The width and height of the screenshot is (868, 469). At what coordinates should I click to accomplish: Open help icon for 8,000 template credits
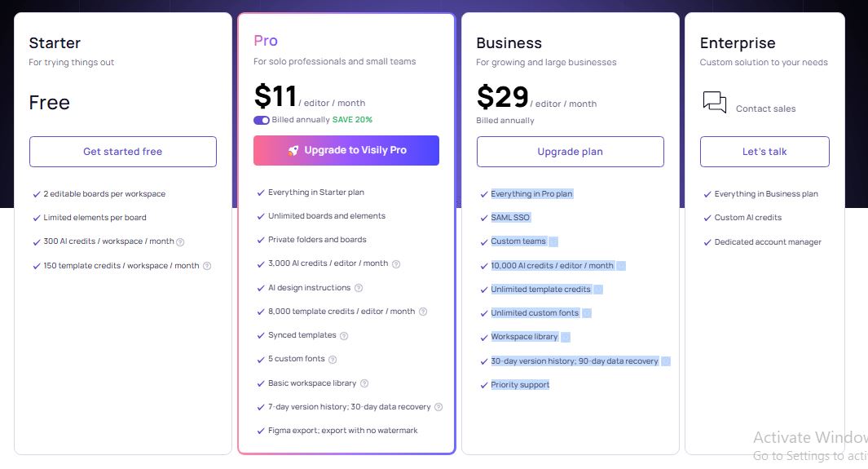[x=423, y=312]
